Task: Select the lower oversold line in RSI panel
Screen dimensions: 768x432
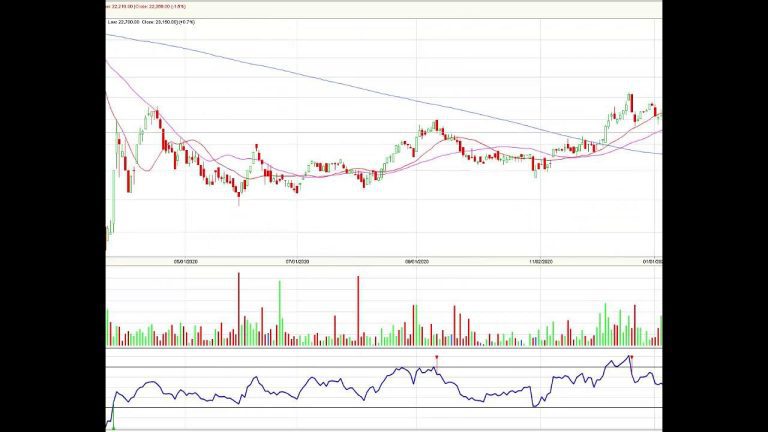Action: click(x=384, y=408)
